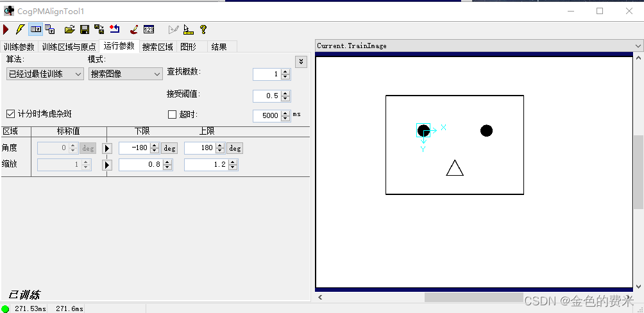This screenshot has width=644, height=313.
Task: Open the 搜索区域 tab
Action: (x=157, y=47)
